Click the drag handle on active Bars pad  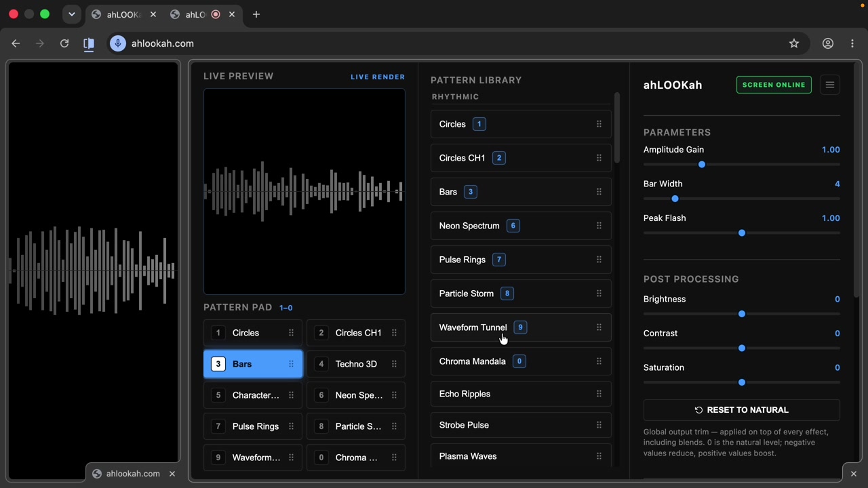click(x=291, y=364)
